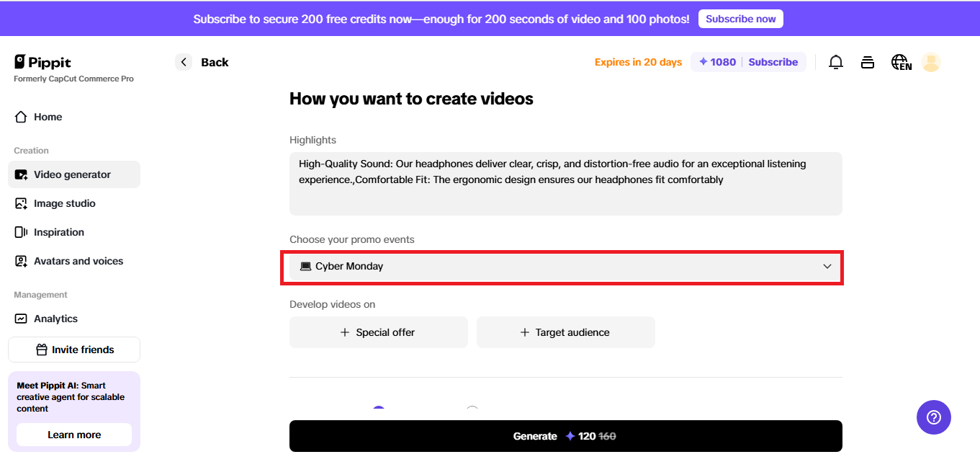Open the notifications bell
Screen dimensions: 980x462
click(x=835, y=63)
